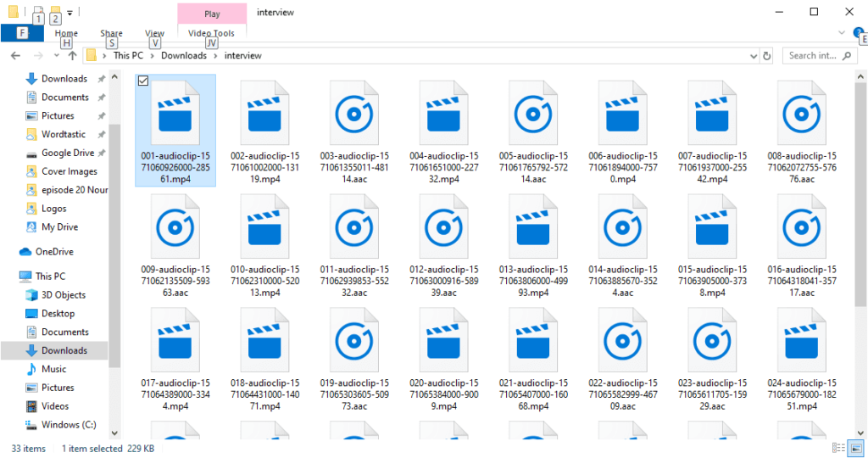Open the Home ribbon tab

[66, 33]
